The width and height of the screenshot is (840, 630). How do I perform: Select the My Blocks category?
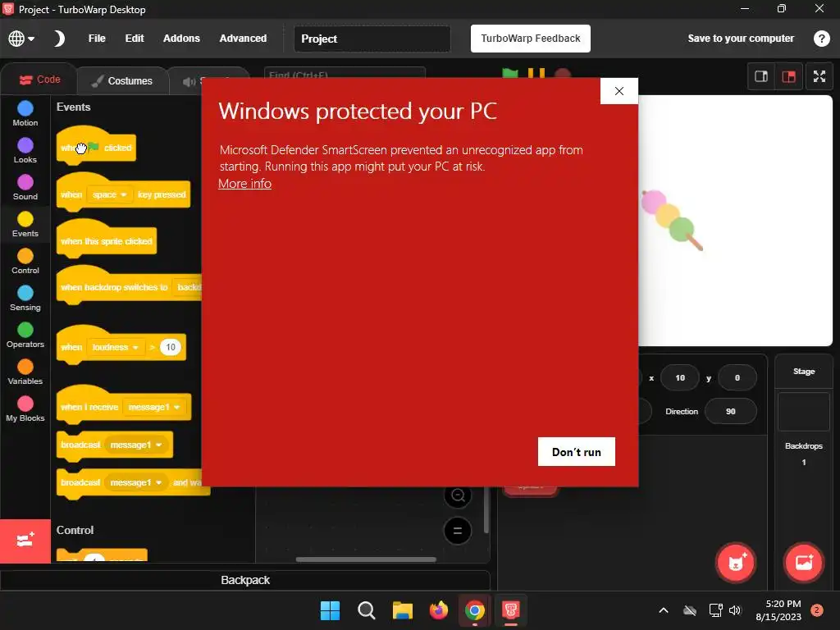(25, 409)
